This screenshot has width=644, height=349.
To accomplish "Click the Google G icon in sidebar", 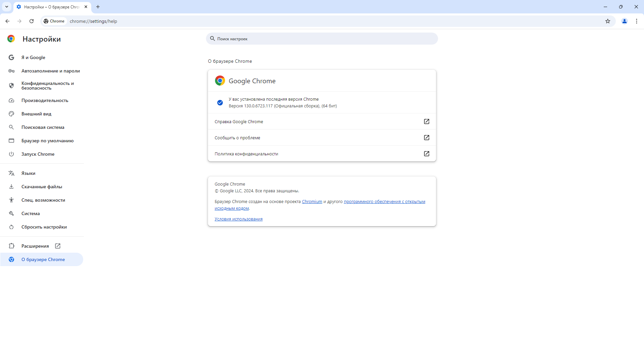I will tap(11, 57).
